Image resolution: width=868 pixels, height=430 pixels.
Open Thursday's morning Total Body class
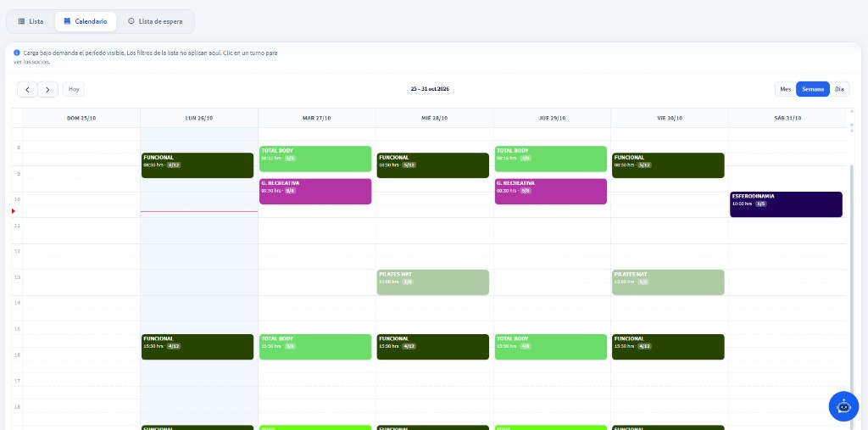pyautogui.click(x=551, y=159)
